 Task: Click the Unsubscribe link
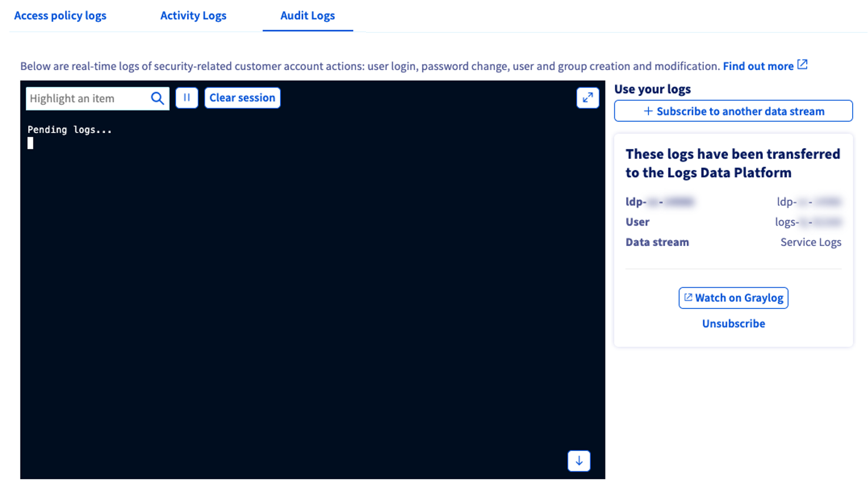pyautogui.click(x=733, y=323)
